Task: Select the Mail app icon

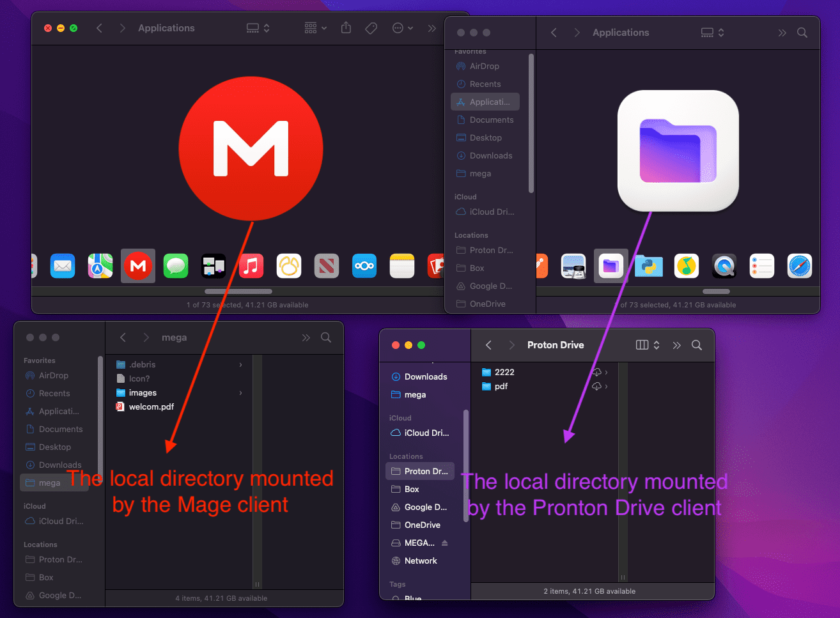Action: [63, 266]
